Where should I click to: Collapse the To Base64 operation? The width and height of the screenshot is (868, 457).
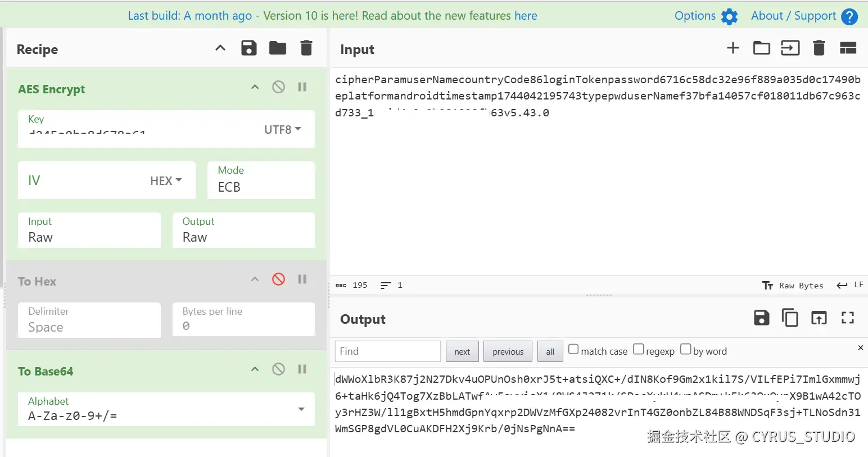255,369
